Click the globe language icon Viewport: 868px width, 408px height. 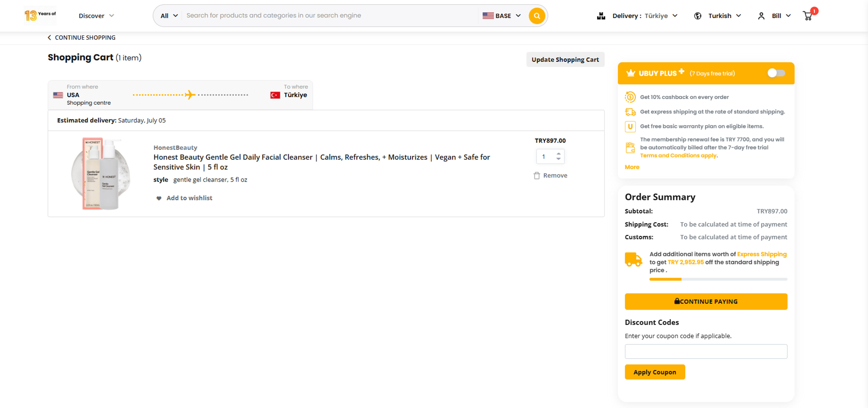[x=698, y=16]
